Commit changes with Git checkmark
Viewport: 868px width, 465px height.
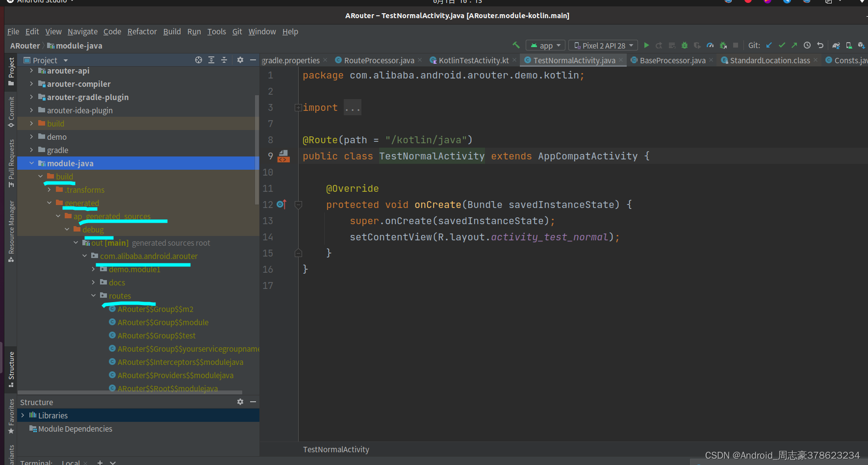tap(782, 45)
